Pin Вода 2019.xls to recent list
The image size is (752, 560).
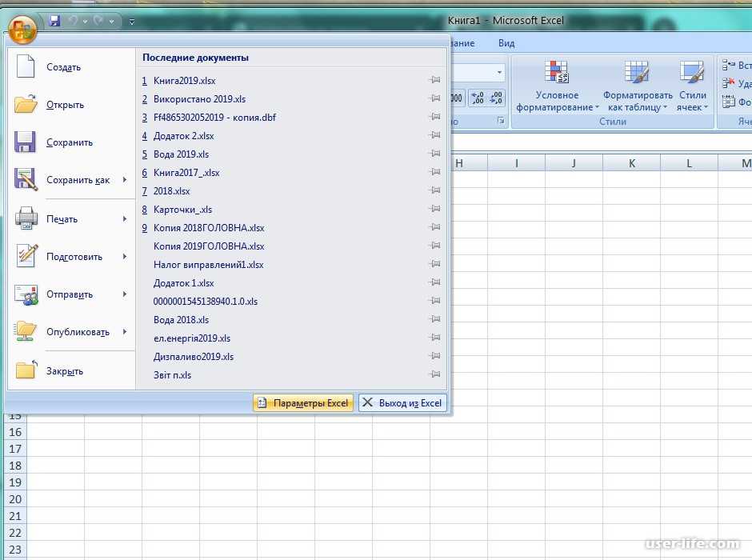point(434,153)
